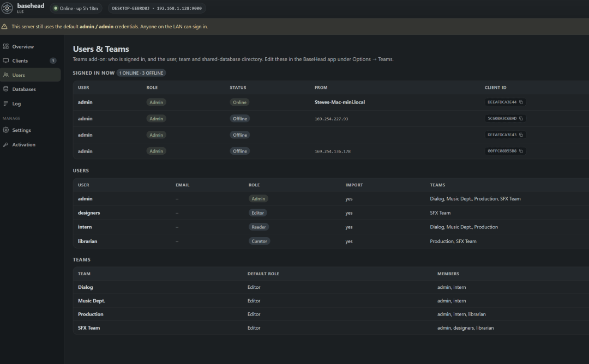Click the SFX Team team name

[89, 327]
